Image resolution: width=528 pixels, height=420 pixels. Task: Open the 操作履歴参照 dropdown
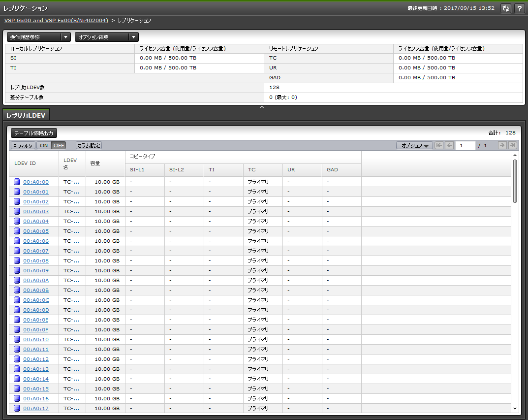39,37
